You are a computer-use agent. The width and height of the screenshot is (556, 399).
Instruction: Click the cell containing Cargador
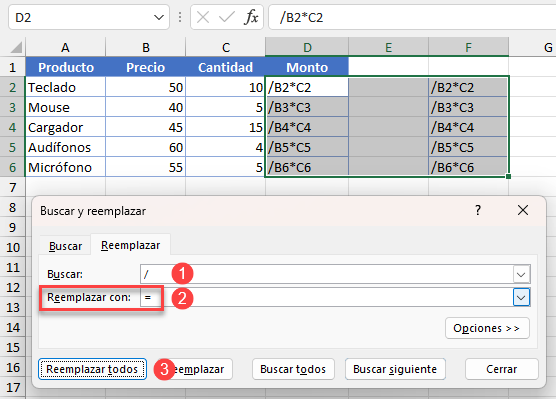66,127
